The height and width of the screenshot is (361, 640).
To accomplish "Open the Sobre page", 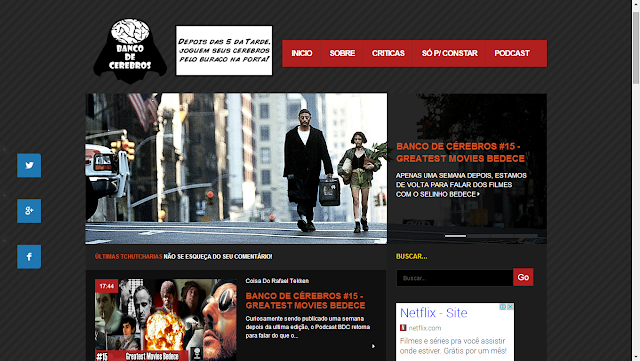I will [342, 53].
